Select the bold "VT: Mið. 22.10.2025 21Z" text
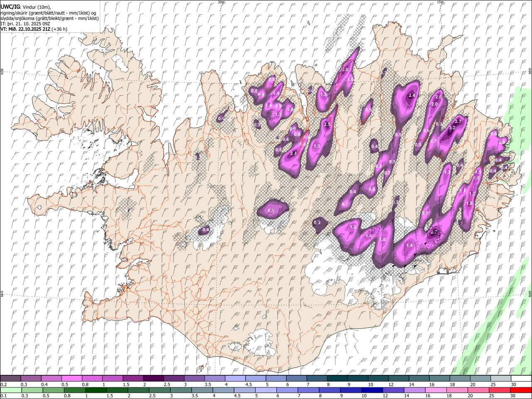532x399 pixels. (25, 29)
